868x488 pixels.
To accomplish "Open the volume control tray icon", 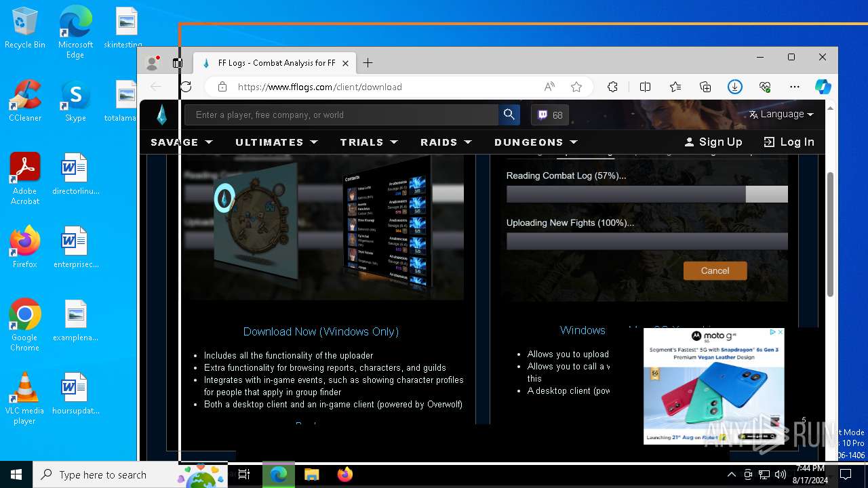I will coord(781,474).
